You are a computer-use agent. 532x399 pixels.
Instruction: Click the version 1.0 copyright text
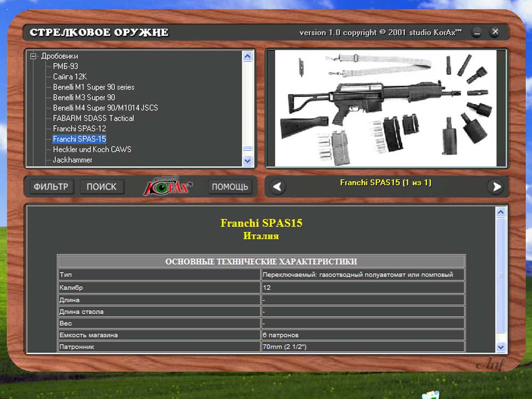pyautogui.click(x=380, y=33)
